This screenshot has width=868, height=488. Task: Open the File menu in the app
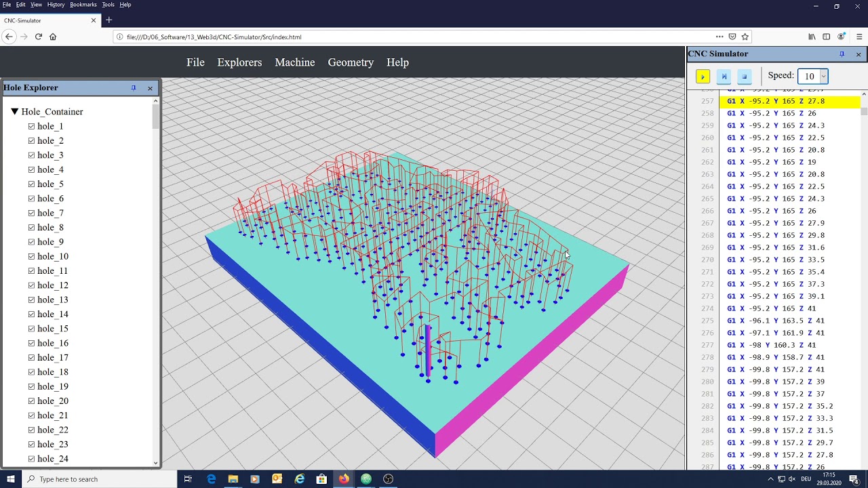pyautogui.click(x=195, y=62)
